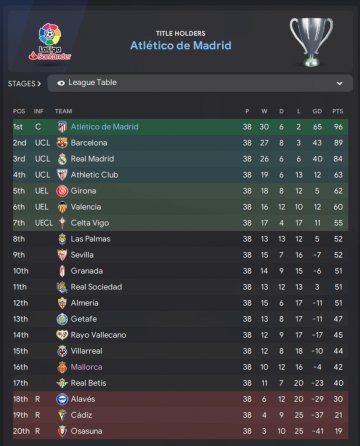Viewport: 360px width, 446px height.
Task: Open the Mallorca team link
Action: click(86, 367)
